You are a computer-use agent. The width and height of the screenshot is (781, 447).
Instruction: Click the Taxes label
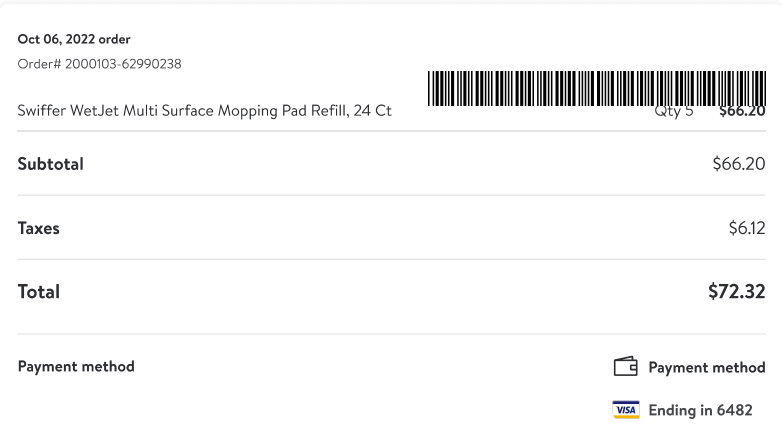tap(38, 228)
